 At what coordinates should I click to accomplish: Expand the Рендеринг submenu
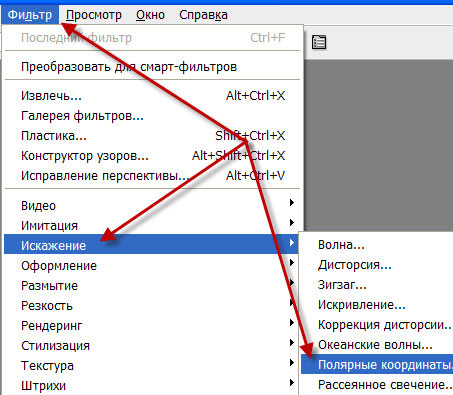pyautogui.click(x=151, y=326)
